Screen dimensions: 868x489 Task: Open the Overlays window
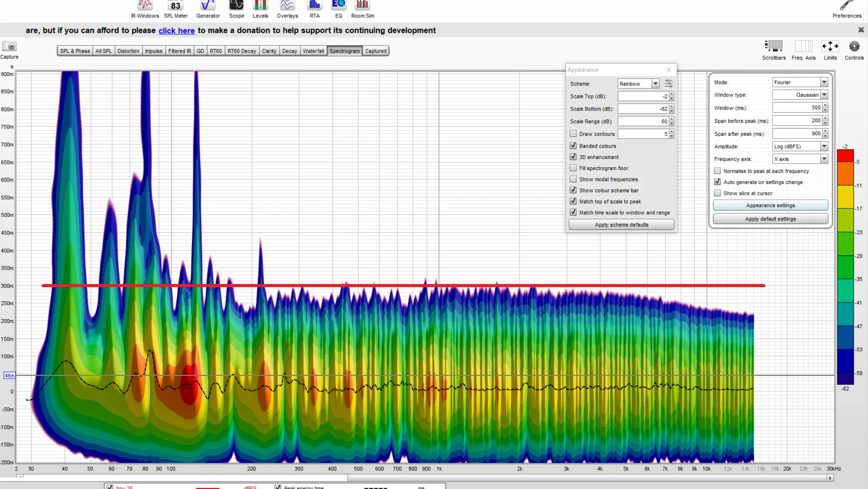(x=287, y=9)
